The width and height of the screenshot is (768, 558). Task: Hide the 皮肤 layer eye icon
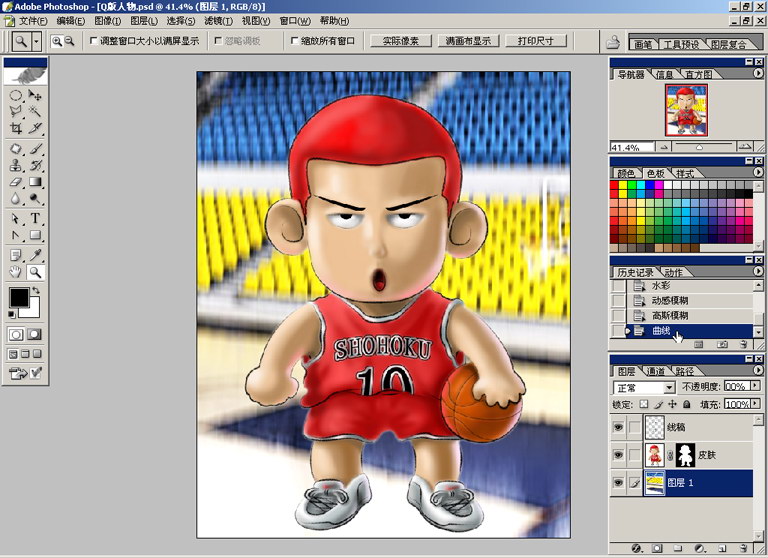618,455
